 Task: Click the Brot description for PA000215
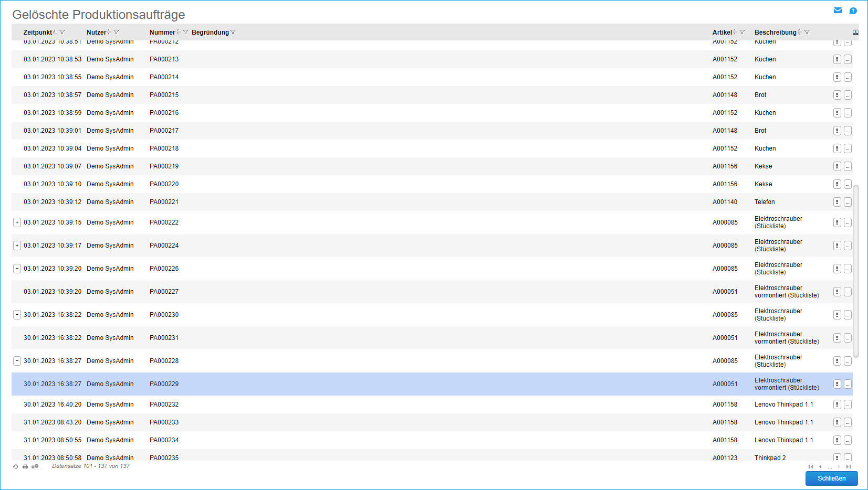click(x=760, y=95)
